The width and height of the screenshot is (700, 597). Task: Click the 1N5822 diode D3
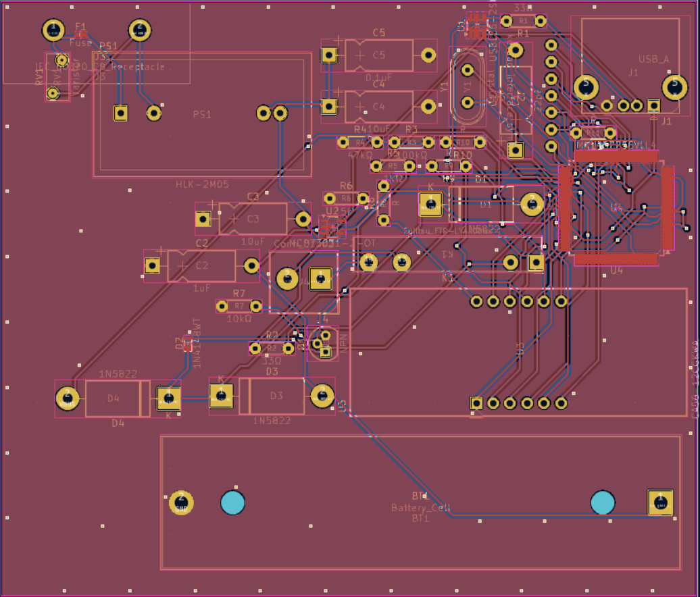277,395
